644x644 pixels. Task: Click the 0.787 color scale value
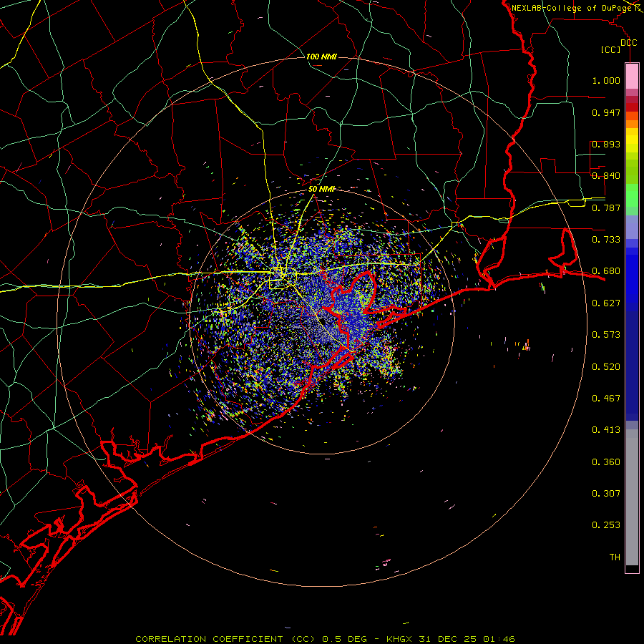pyautogui.click(x=606, y=208)
